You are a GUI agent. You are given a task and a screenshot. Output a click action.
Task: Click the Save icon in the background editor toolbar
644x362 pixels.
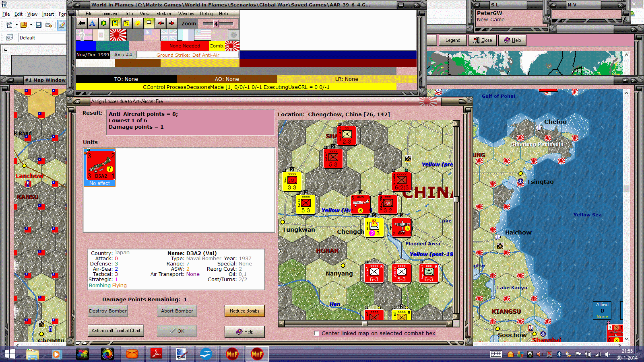39,25
